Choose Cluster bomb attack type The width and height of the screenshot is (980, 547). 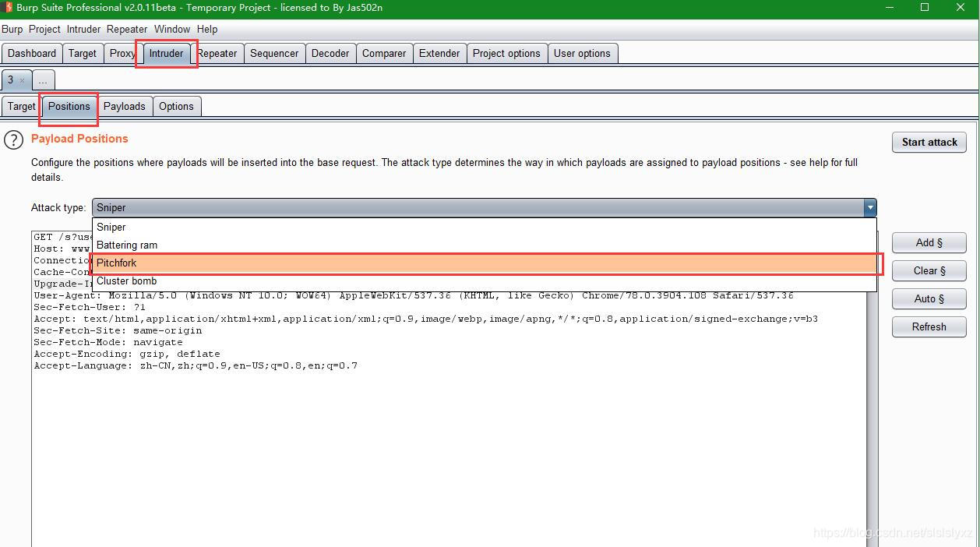click(485, 281)
